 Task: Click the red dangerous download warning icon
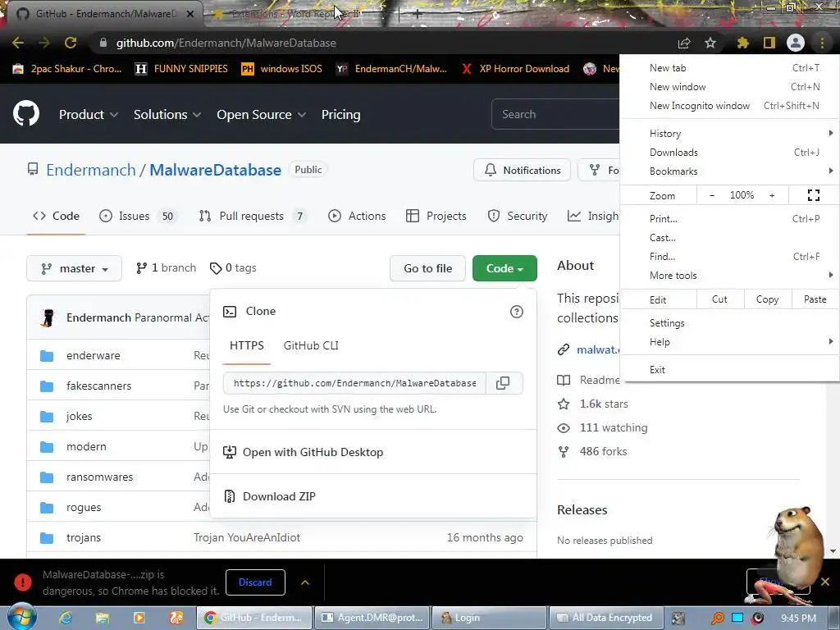pos(23,582)
